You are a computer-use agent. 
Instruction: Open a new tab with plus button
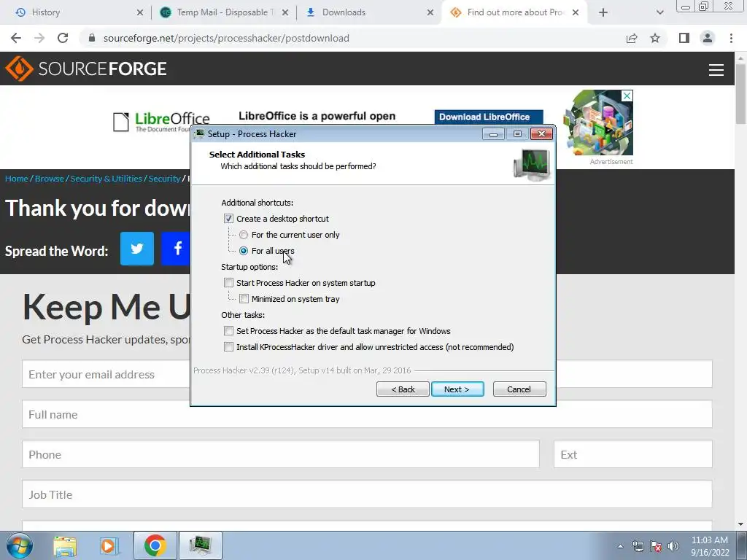(x=603, y=12)
